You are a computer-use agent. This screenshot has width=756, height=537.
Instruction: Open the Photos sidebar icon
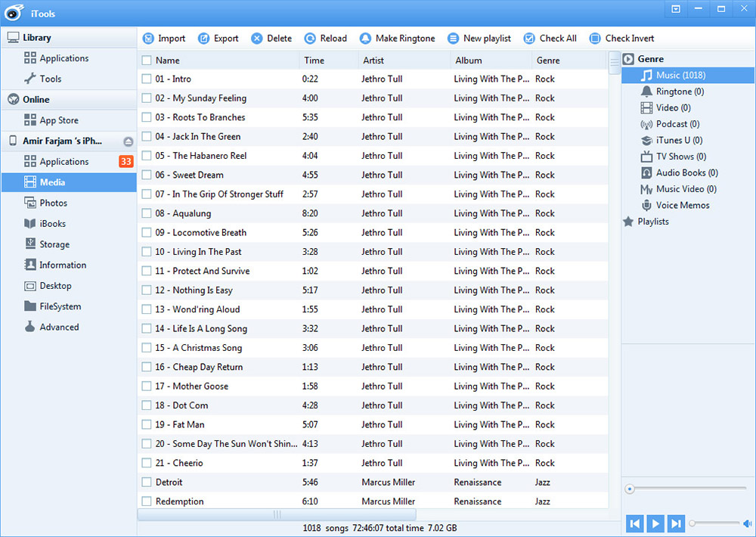pyautogui.click(x=30, y=203)
